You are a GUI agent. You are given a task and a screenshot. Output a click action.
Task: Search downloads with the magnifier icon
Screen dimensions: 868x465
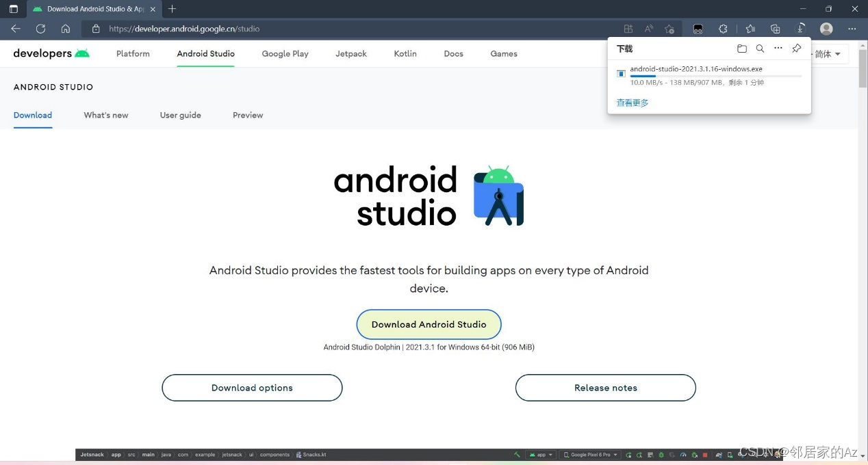tap(760, 49)
